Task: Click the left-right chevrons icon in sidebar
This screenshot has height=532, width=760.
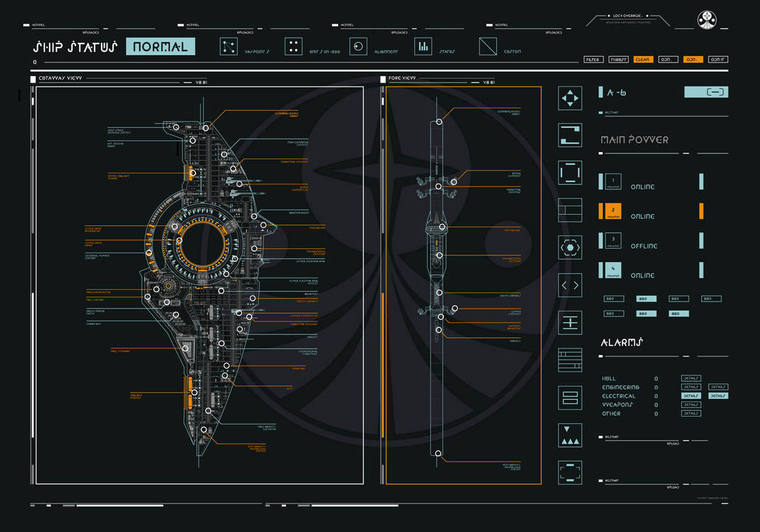Action: pos(570,285)
